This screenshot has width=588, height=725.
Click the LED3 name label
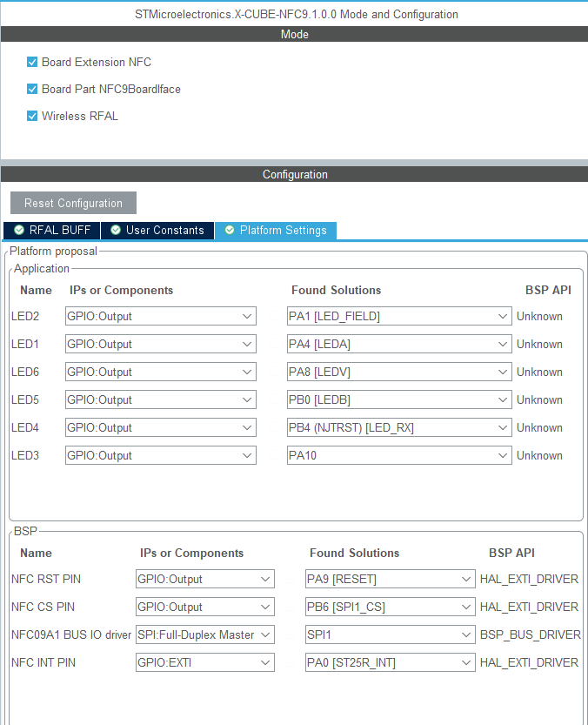pyautogui.click(x=25, y=455)
